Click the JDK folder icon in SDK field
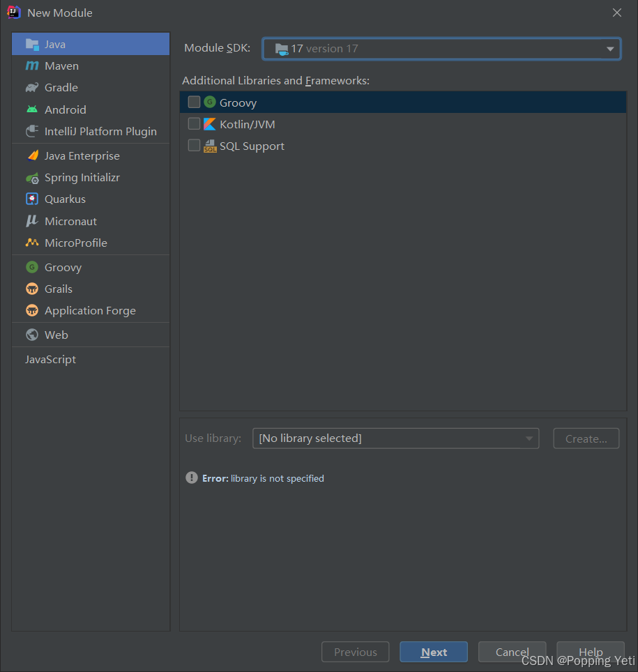This screenshot has height=672, width=638. click(x=281, y=49)
